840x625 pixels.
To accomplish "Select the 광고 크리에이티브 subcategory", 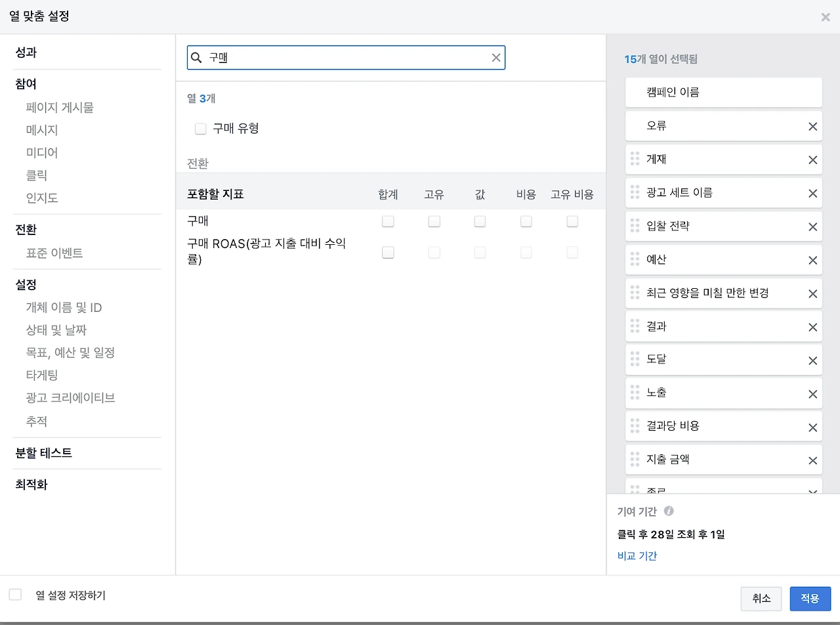I will tap(70, 398).
